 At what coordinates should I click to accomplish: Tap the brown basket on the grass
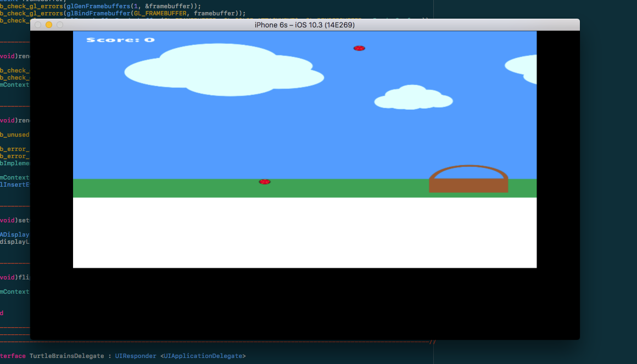pos(468,185)
